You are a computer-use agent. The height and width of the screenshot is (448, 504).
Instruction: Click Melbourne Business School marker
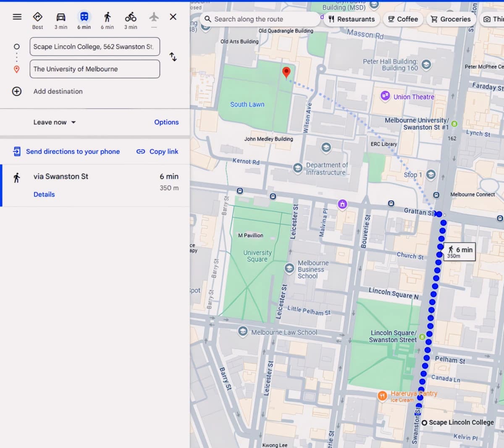pyautogui.click(x=289, y=268)
